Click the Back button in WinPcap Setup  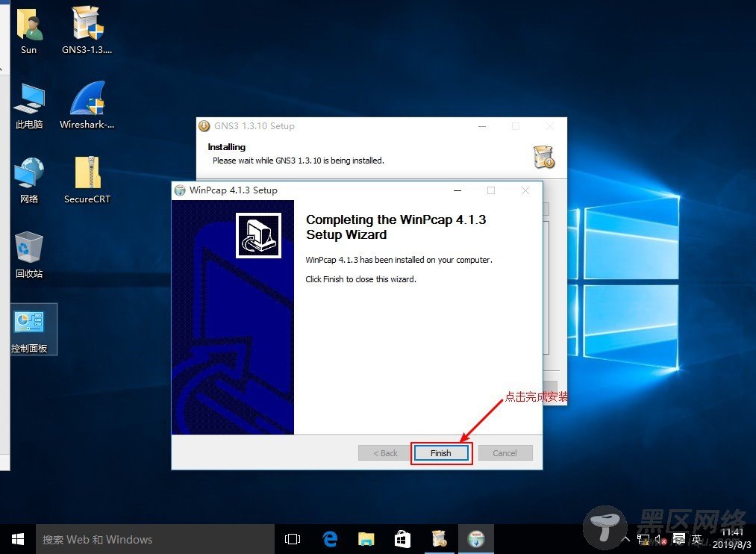[x=385, y=453]
